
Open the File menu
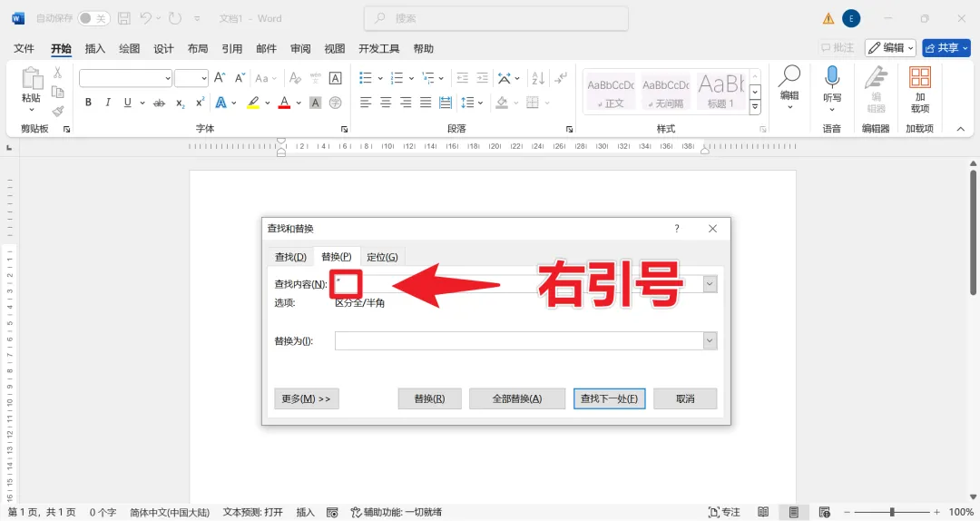click(24, 49)
